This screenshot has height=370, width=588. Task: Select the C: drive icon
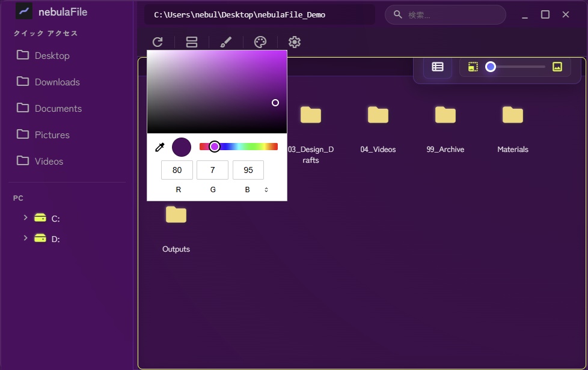pos(40,217)
